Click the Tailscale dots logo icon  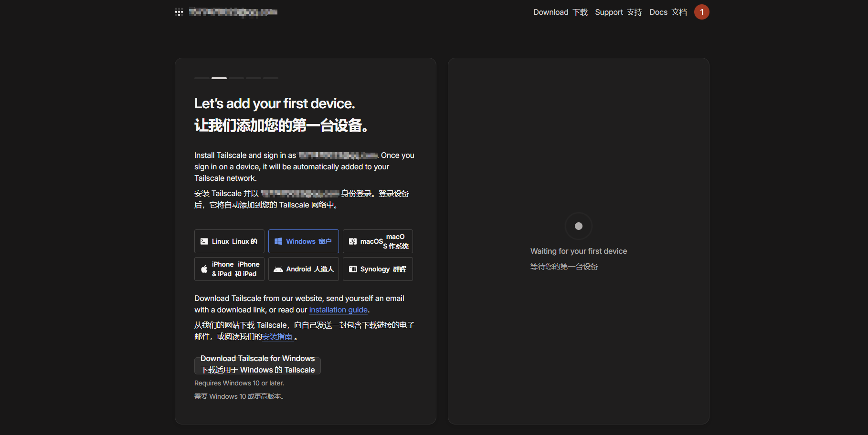[179, 12]
